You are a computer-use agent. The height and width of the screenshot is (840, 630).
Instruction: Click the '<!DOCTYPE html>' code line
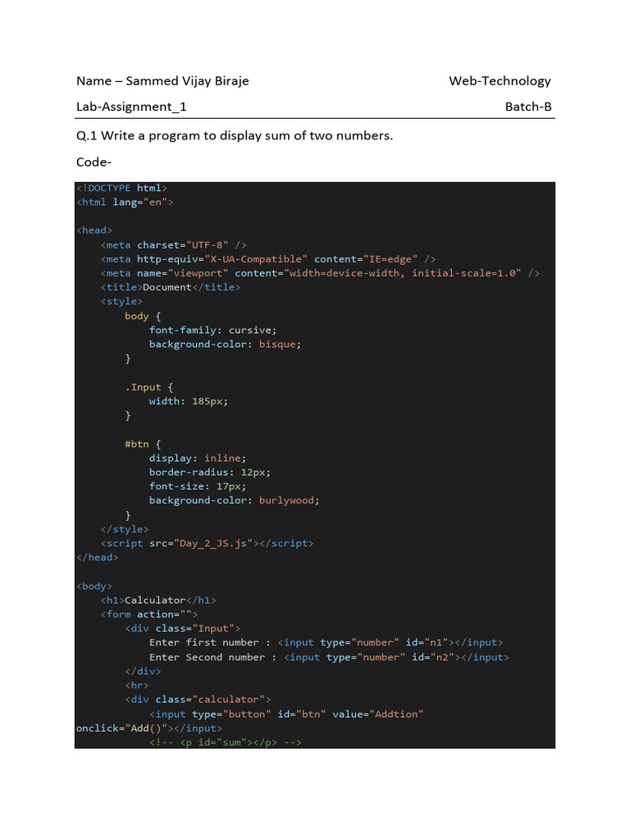tap(121, 188)
